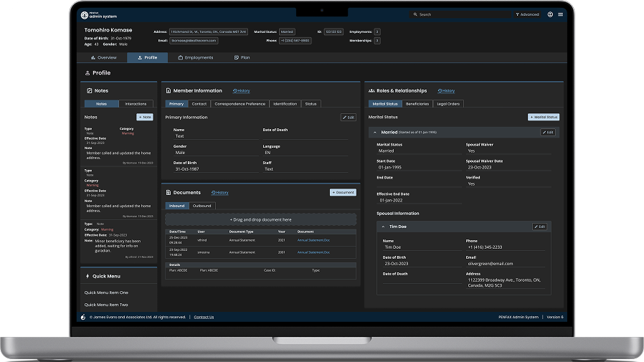This screenshot has height=362, width=644.
Task: Collapse the Married status section
Action: [375, 133]
